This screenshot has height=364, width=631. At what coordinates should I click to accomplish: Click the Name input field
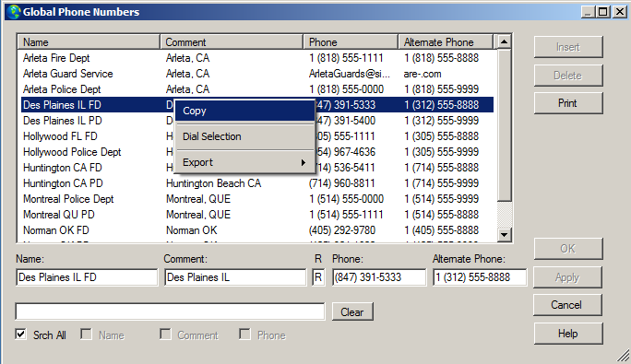click(x=87, y=277)
